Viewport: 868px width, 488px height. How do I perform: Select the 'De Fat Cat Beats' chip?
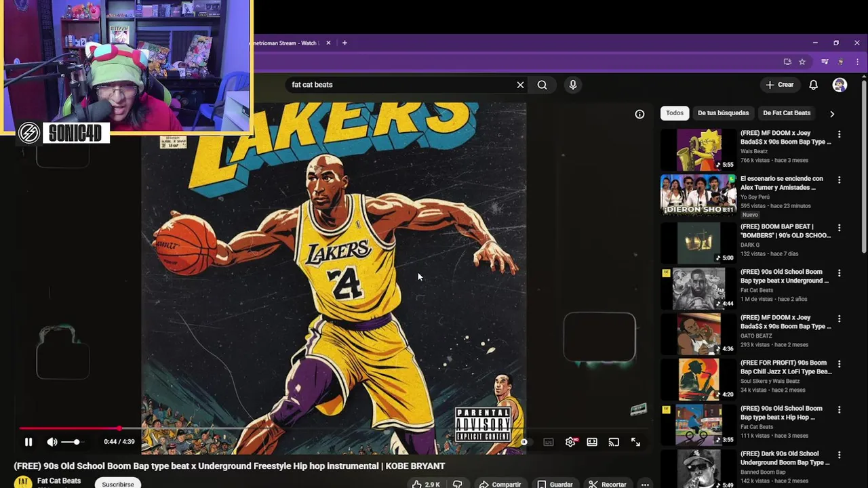(787, 113)
